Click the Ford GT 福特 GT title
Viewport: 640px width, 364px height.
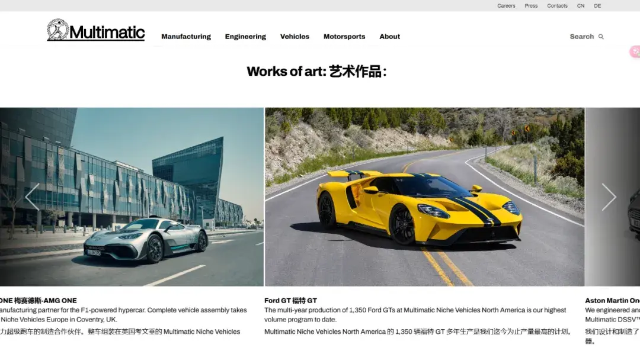[290, 301]
